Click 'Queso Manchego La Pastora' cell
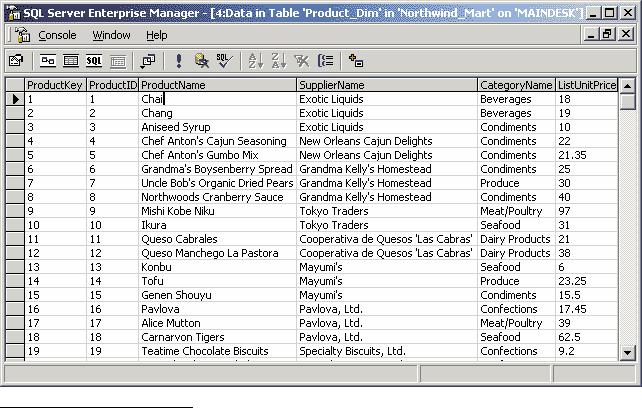The height and width of the screenshot is (408, 642). tap(217, 253)
